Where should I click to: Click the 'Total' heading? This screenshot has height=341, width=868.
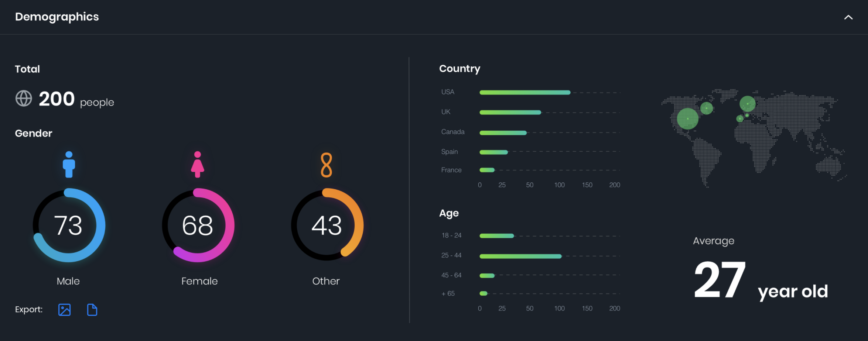click(27, 69)
